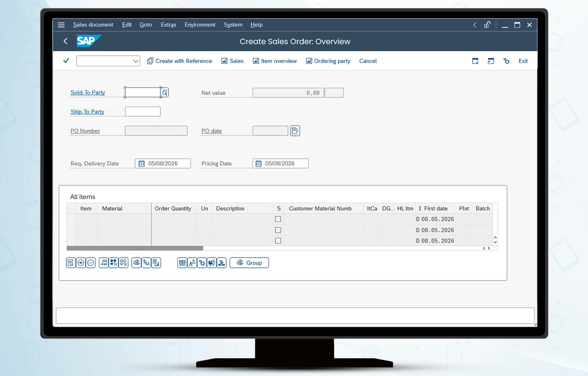This screenshot has width=588, height=376.
Task: Open Req. Delivery Date calendar icon
Action: pyautogui.click(x=141, y=164)
